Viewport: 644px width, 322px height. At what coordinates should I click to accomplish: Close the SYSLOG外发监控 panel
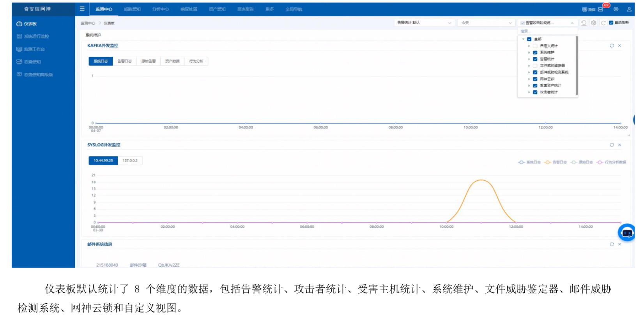(619, 145)
